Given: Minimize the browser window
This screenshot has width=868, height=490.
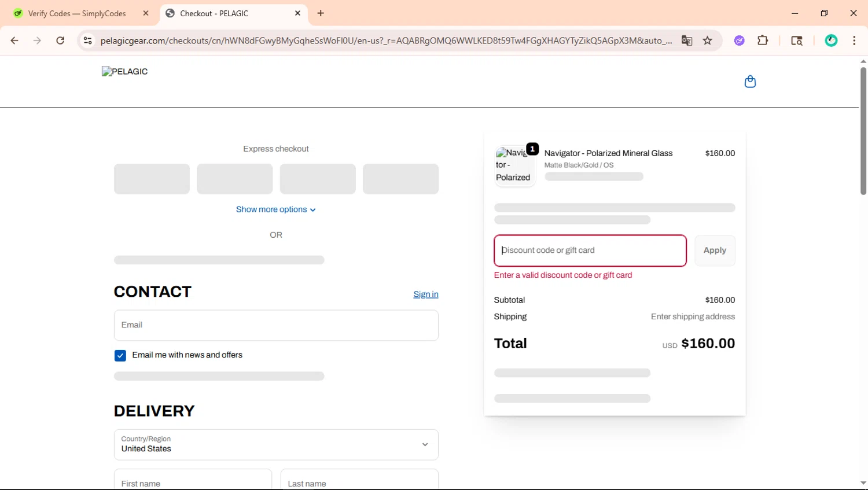Looking at the screenshot, I should [795, 13].
